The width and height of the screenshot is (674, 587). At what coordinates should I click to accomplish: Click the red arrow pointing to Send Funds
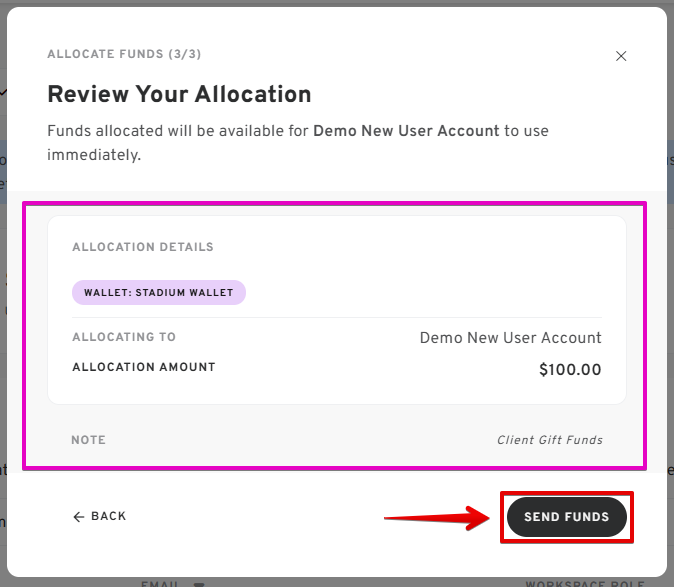coord(437,517)
